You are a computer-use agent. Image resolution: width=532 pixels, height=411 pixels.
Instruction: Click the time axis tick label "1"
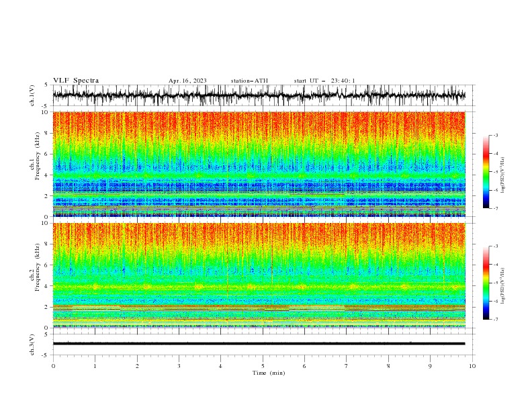coord(95,366)
